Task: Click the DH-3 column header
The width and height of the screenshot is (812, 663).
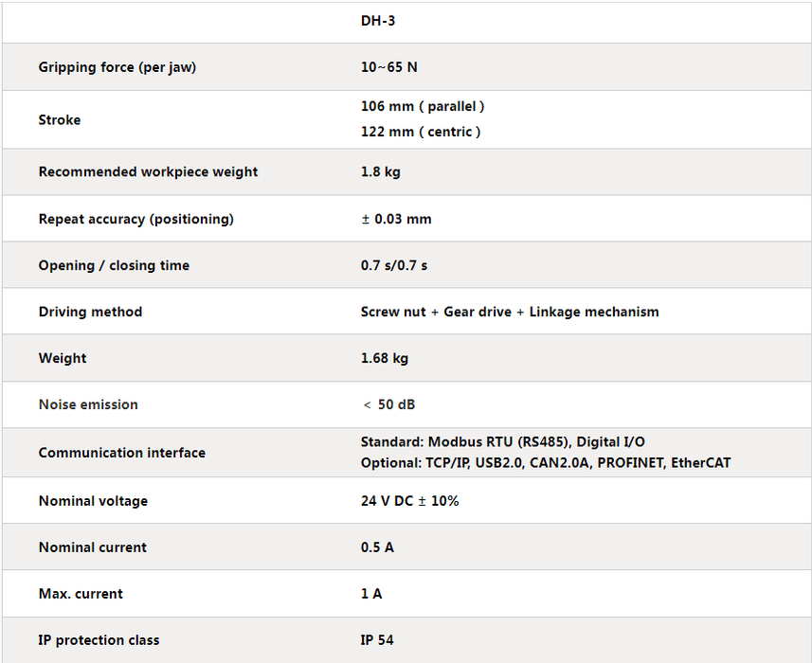Action: 378,20
